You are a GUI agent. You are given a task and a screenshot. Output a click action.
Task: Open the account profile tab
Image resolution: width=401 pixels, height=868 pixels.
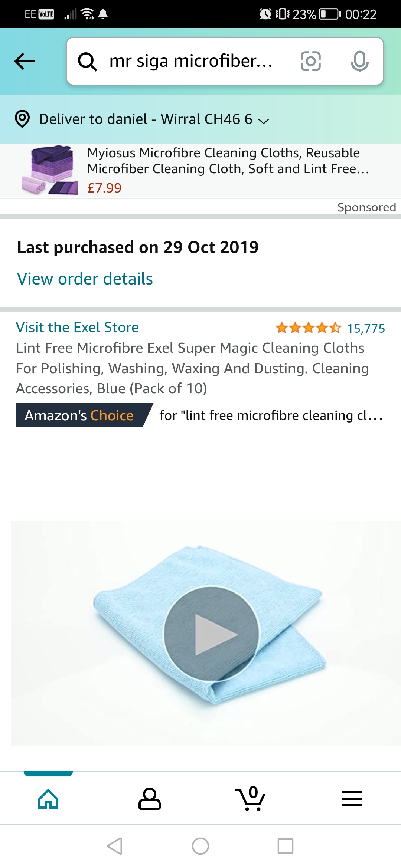click(x=149, y=799)
